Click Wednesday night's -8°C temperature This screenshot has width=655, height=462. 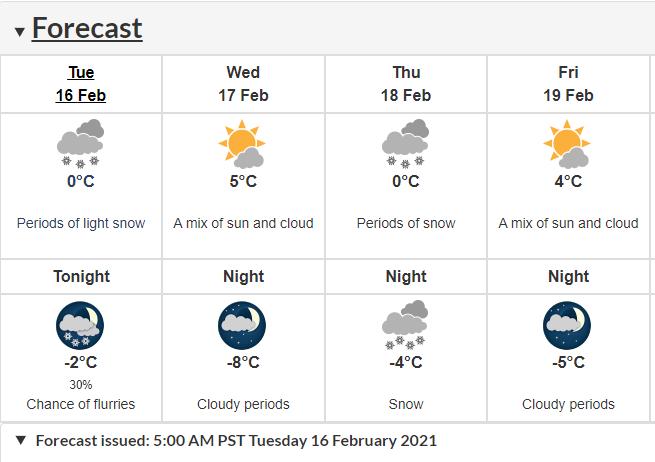pyautogui.click(x=243, y=362)
